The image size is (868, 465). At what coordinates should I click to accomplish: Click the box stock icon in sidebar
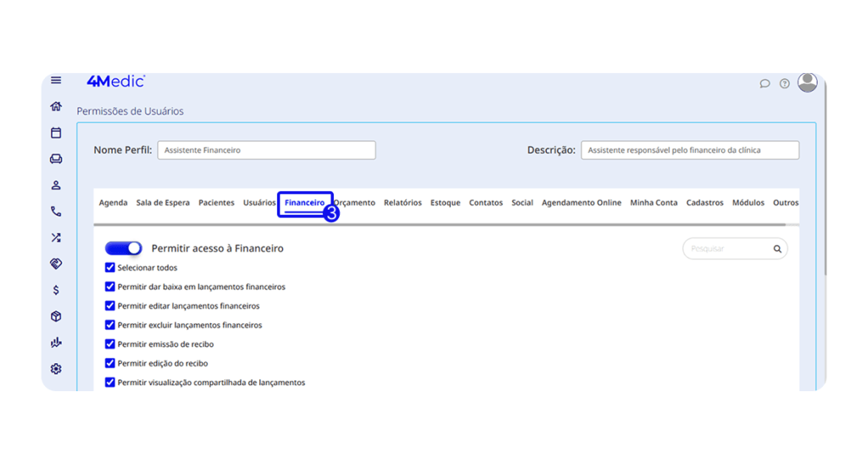click(x=56, y=317)
